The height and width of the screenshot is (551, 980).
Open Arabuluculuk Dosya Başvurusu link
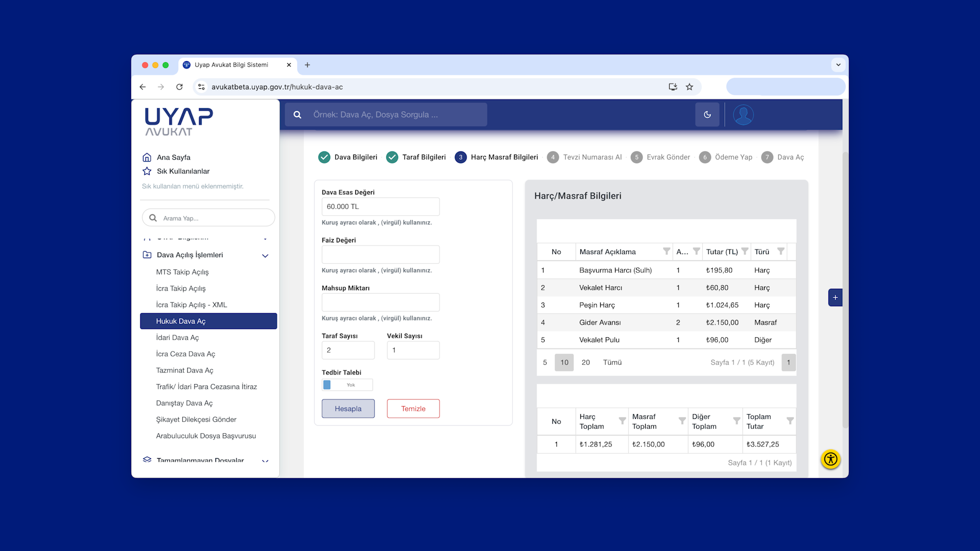pyautogui.click(x=206, y=436)
